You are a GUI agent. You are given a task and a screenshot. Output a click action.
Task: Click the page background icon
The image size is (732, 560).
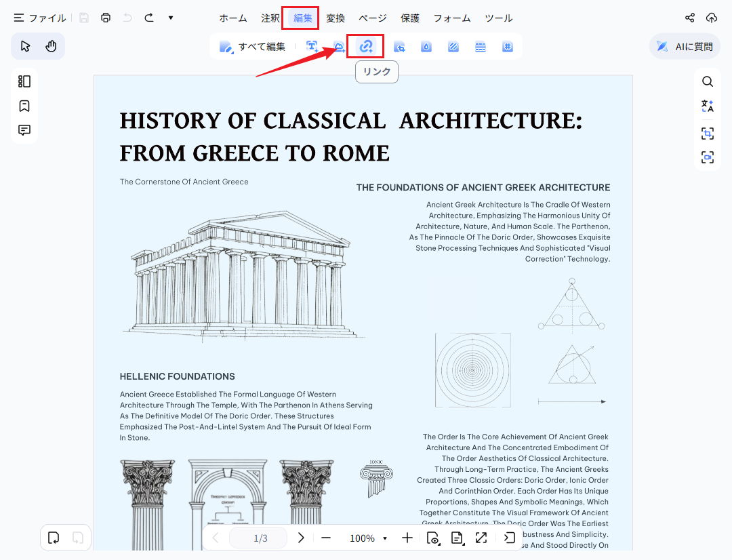[453, 46]
